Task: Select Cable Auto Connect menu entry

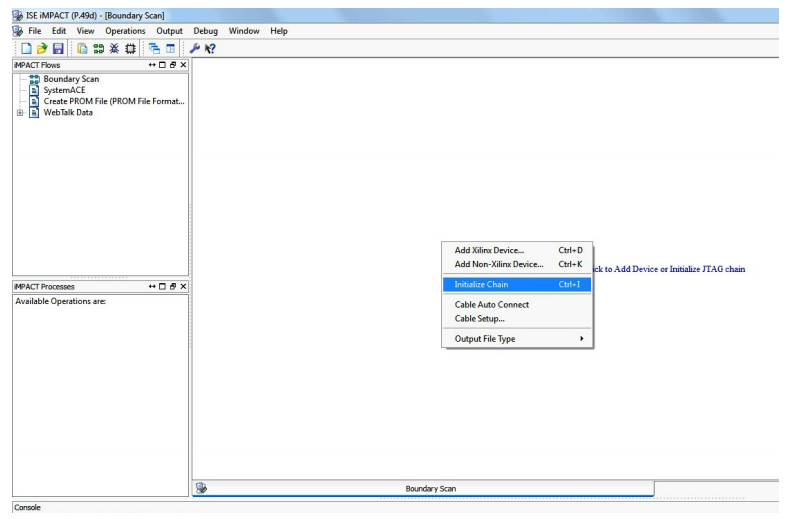Action: pos(492,304)
